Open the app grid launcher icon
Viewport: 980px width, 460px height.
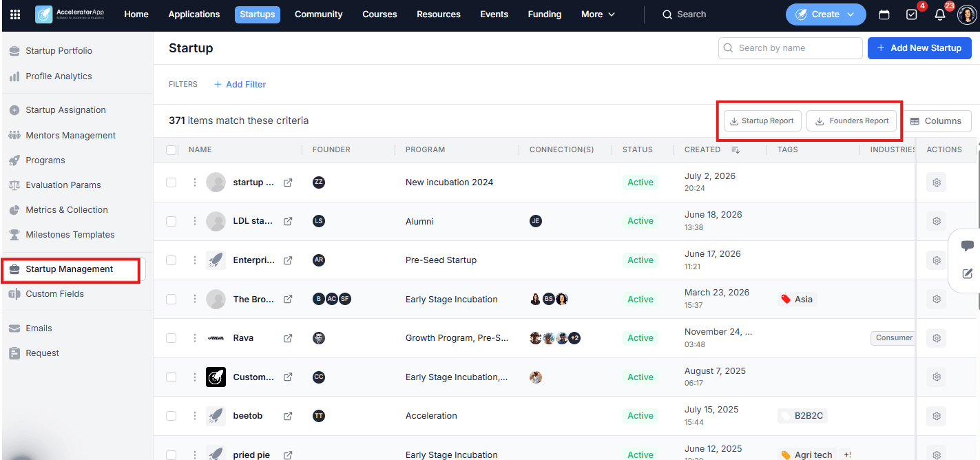coord(15,14)
